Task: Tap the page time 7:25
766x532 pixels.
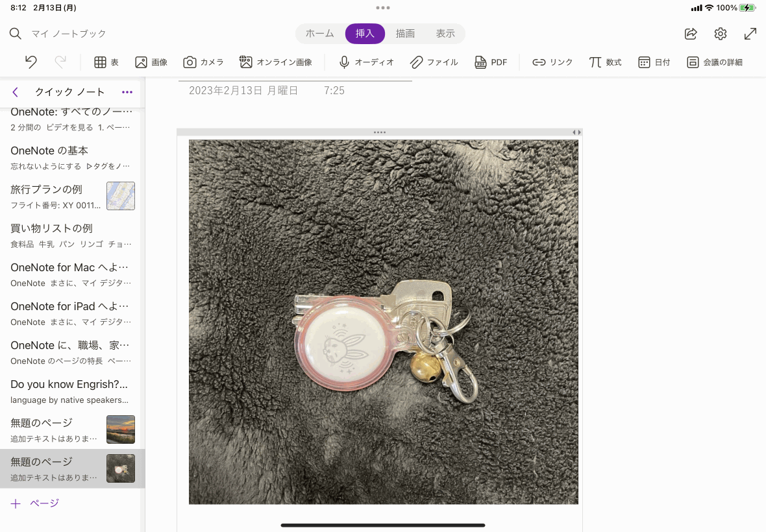Action: point(334,91)
